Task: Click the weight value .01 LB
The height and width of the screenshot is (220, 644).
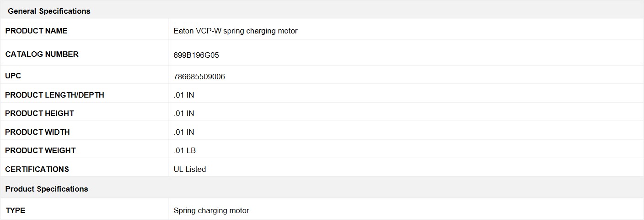Action: coord(185,150)
